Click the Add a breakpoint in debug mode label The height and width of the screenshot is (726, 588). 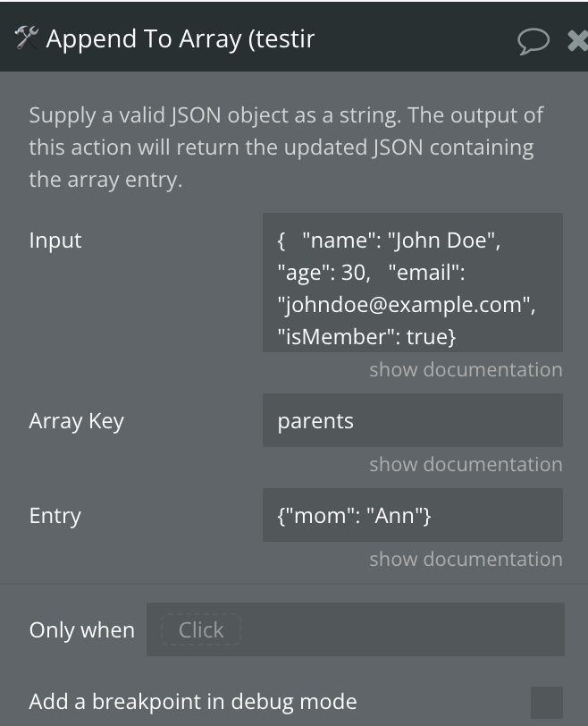[193, 702]
